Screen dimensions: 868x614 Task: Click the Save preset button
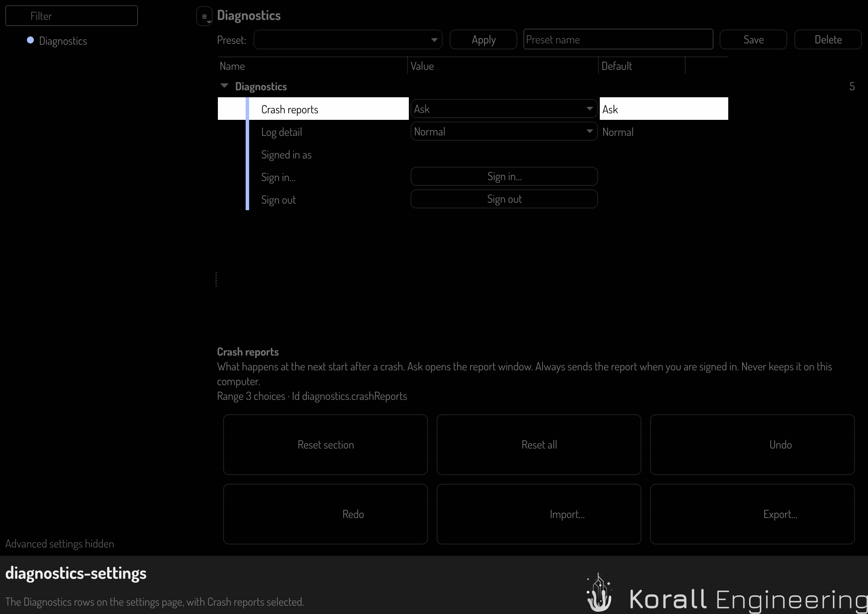753,40
